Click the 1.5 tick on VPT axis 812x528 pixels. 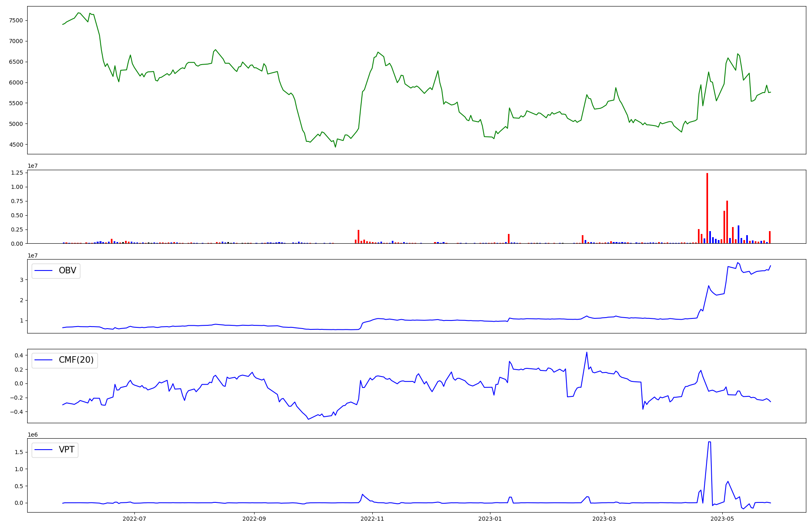point(19,452)
